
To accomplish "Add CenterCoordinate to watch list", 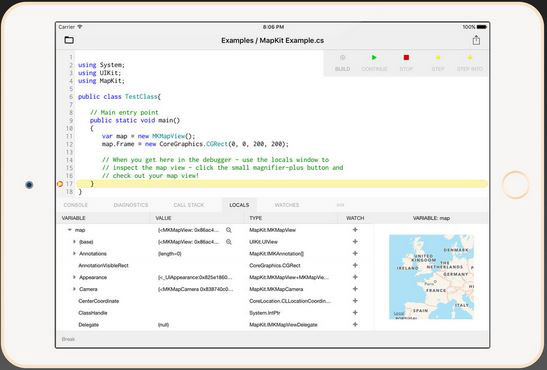I will 355,301.
